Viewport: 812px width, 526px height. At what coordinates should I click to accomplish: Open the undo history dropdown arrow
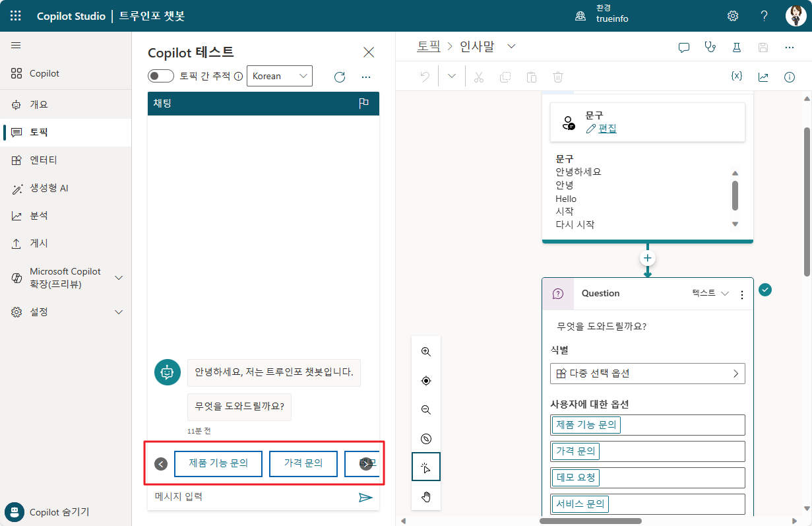452,77
